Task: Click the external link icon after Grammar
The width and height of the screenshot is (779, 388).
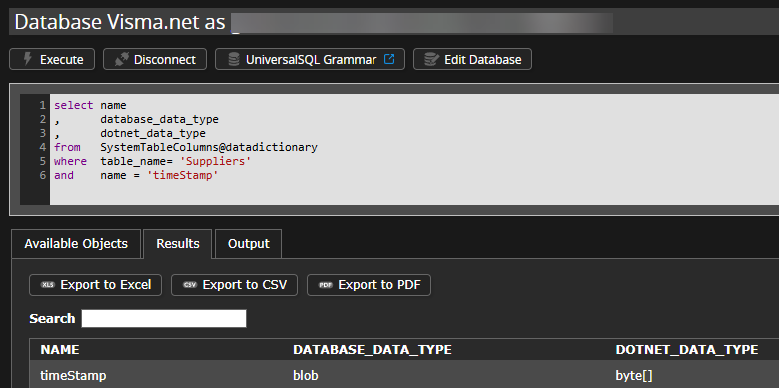Action: click(390, 59)
